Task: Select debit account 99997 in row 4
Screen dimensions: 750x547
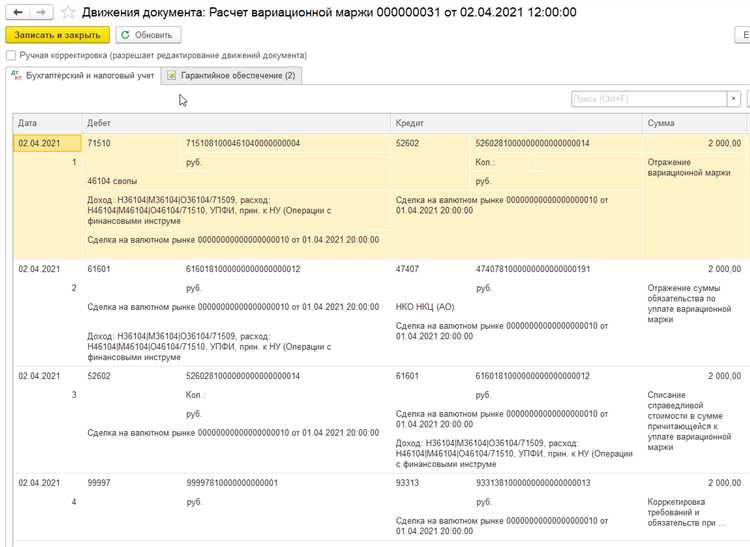Action: point(99,482)
